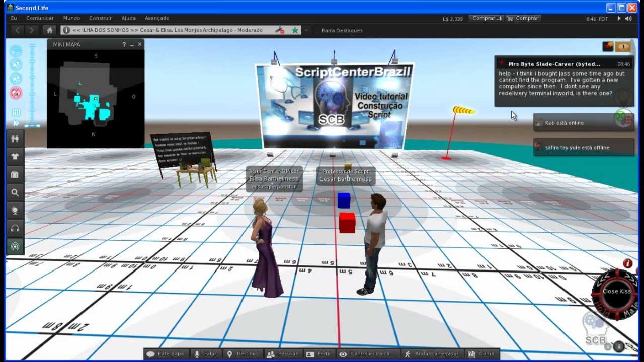Screen dimensions: 644x362
Task: Open the Pessoas button
Action: [282, 354]
